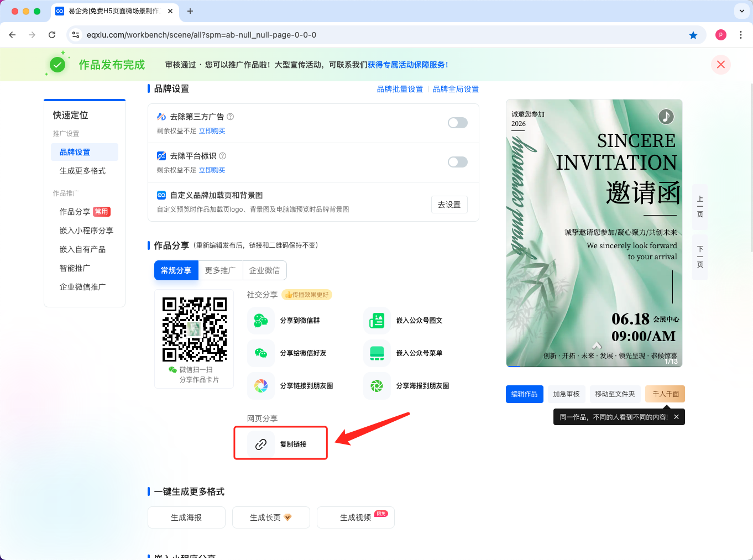Click share poster to Moments icon
This screenshot has height=560, width=753.
tap(377, 386)
